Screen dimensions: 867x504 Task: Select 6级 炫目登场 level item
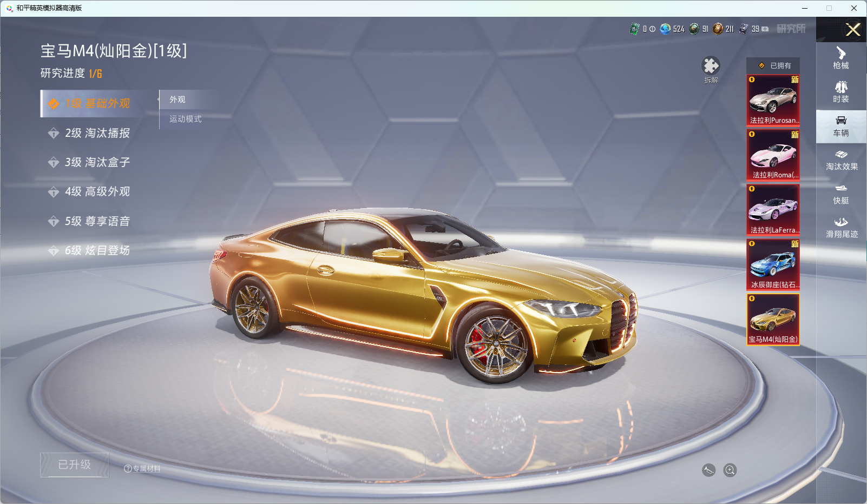point(97,250)
